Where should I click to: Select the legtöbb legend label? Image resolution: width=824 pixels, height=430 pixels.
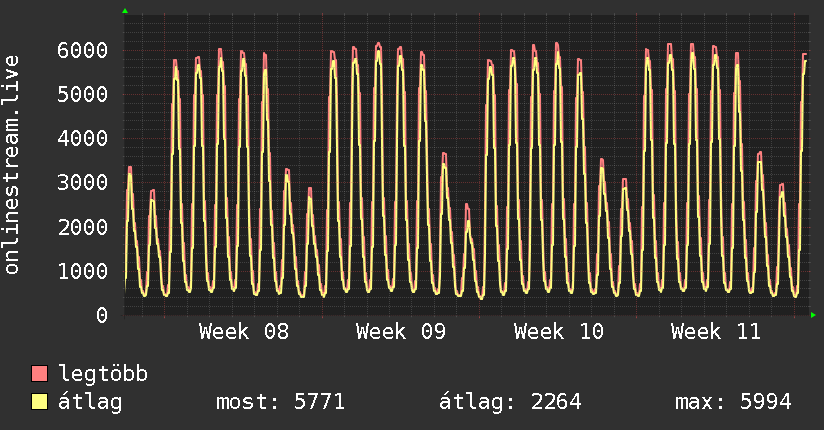103,374
